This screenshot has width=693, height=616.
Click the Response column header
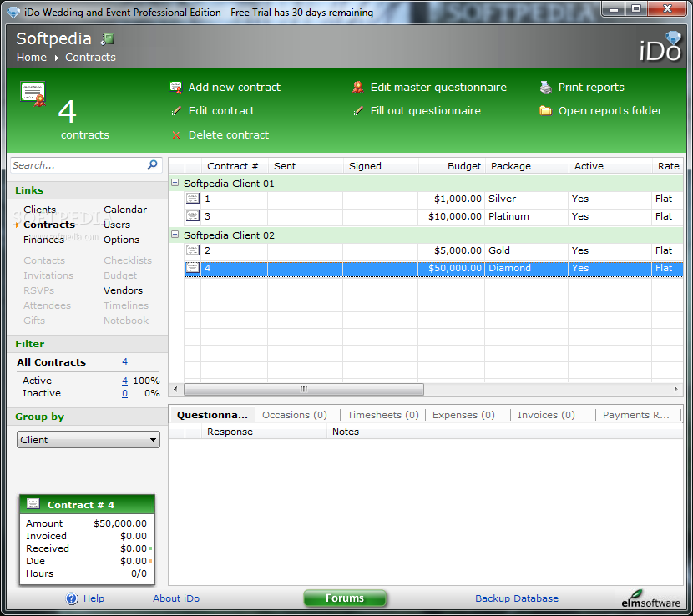pyautogui.click(x=264, y=432)
